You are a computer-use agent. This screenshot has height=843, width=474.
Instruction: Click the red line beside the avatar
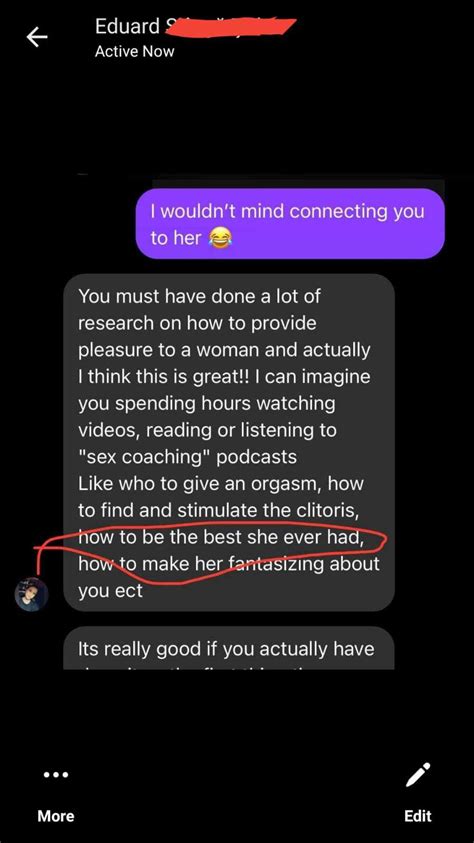click(39, 560)
